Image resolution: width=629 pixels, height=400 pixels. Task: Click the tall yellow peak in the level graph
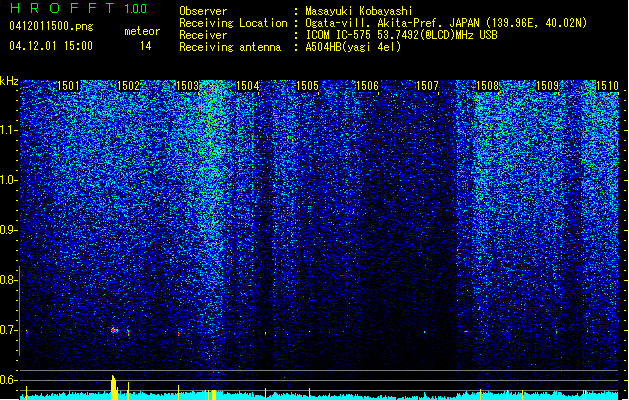coord(114,387)
